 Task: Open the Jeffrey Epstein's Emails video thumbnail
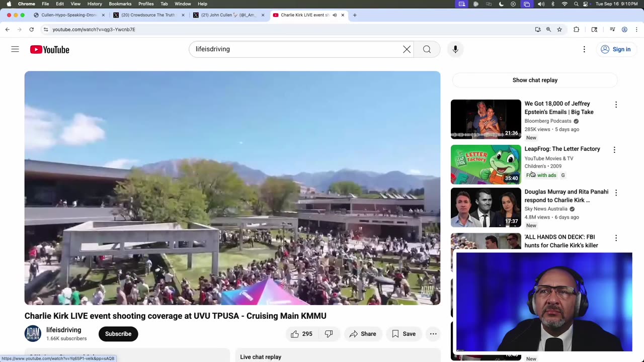(486, 119)
